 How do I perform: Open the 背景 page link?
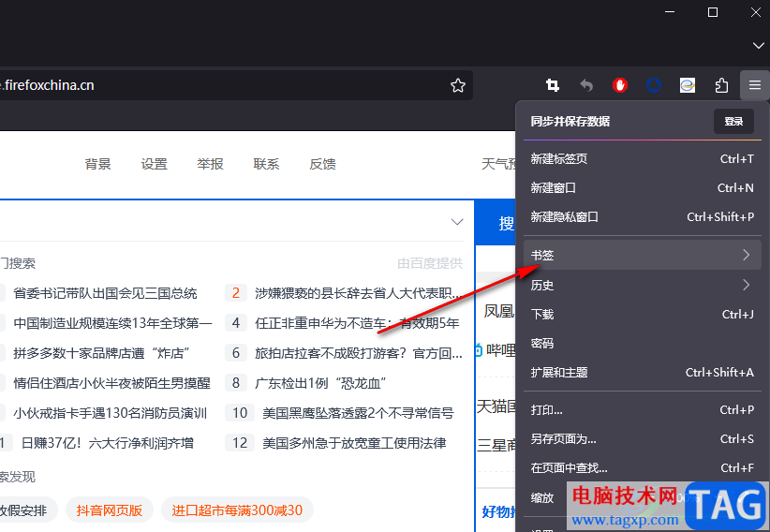click(97, 164)
